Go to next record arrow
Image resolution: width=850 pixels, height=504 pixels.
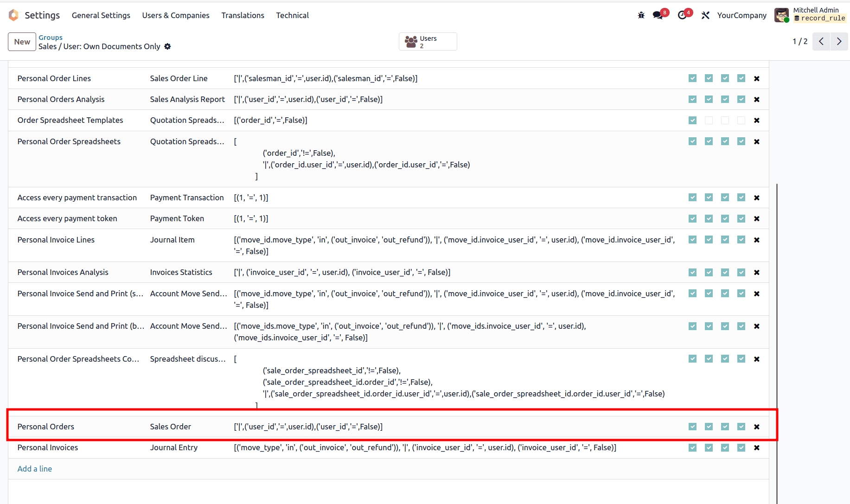pos(839,41)
